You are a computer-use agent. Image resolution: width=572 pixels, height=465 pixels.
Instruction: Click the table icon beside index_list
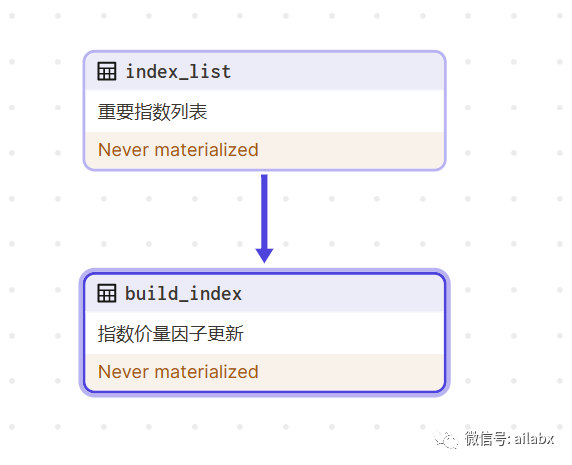click(x=107, y=71)
